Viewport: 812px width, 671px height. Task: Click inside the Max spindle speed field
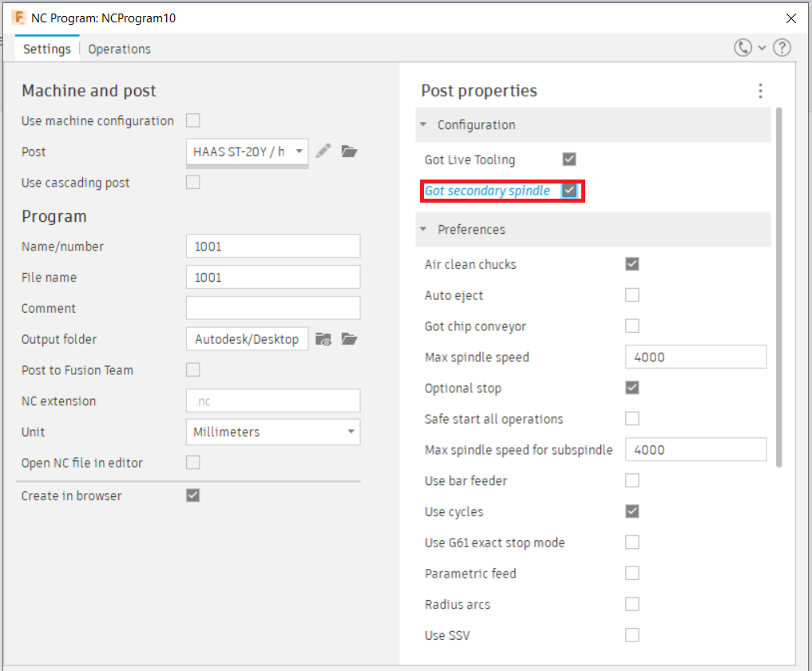[695, 357]
